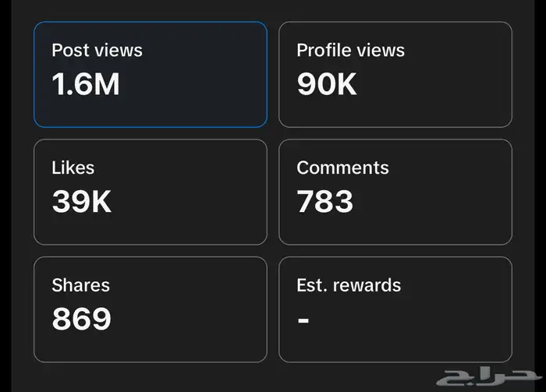Click the "Likes" label text
The width and height of the screenshot is (546, 392).
pos(73,168)
